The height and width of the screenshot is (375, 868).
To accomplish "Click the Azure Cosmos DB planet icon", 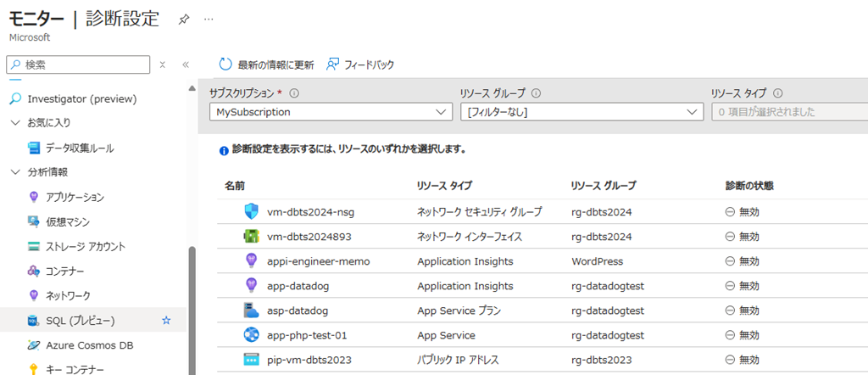I will coord(34,345).
